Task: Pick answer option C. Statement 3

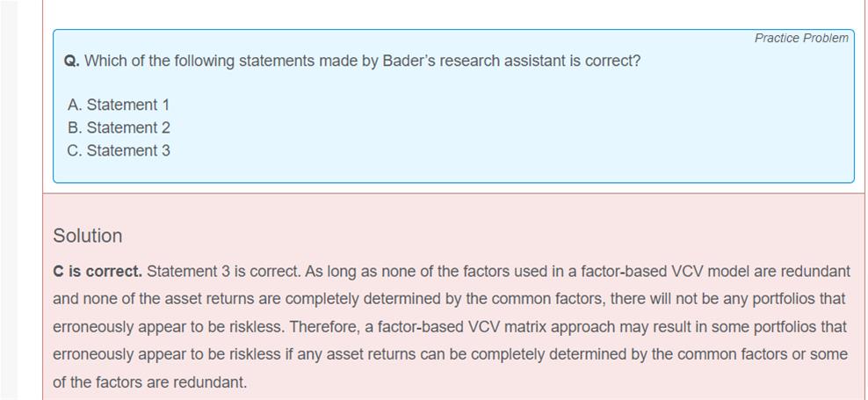Action: tap(119, 150)
